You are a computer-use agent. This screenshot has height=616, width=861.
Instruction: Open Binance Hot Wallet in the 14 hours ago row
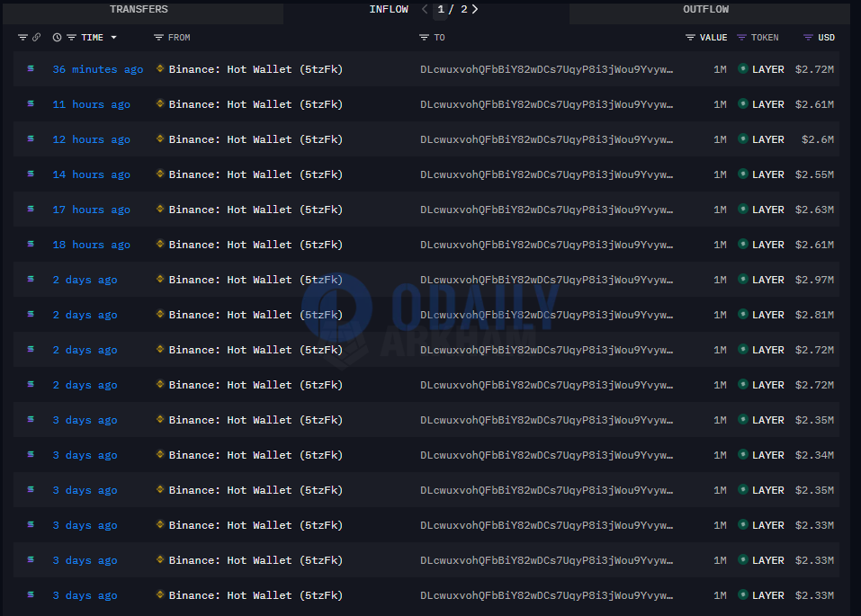(256, 174)
